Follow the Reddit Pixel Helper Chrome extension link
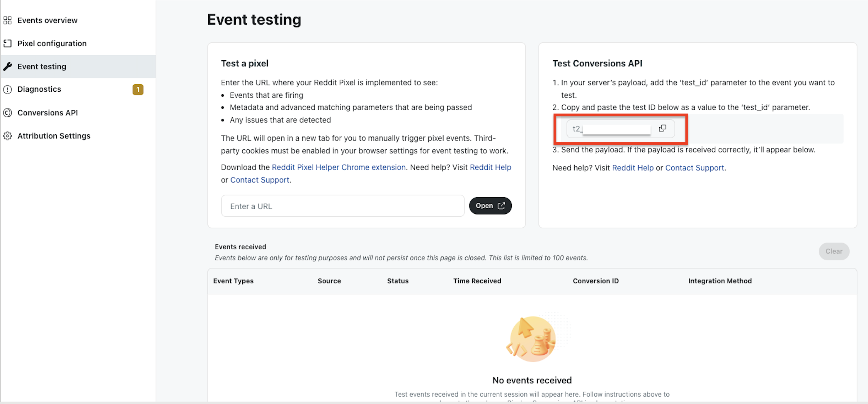868x404 pixels. pos(338,167)
